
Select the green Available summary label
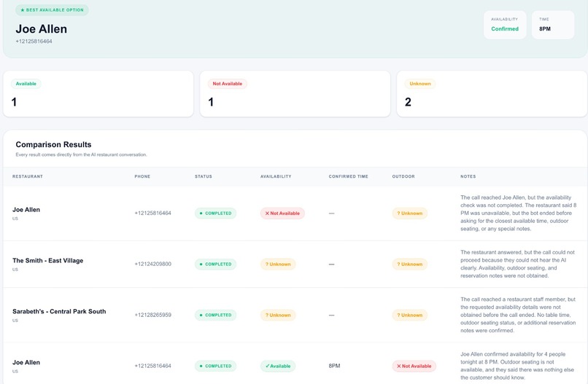pyautogui.click(x=26, y=84)
